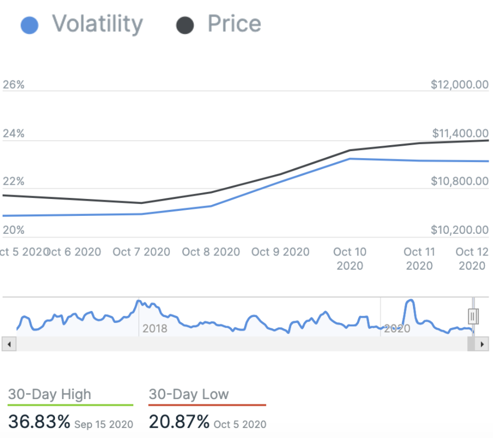
Task: Click the 20.87% low value
Action: (180, 422)
